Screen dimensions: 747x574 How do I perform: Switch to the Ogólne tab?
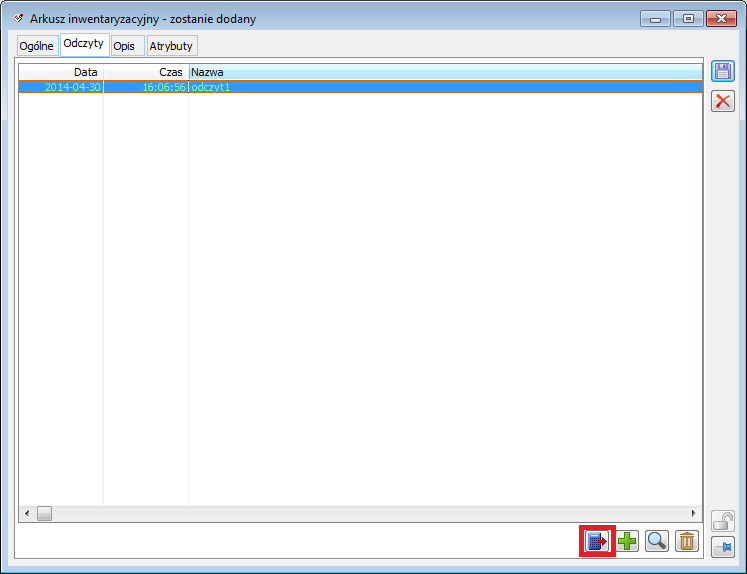point(37,46)
